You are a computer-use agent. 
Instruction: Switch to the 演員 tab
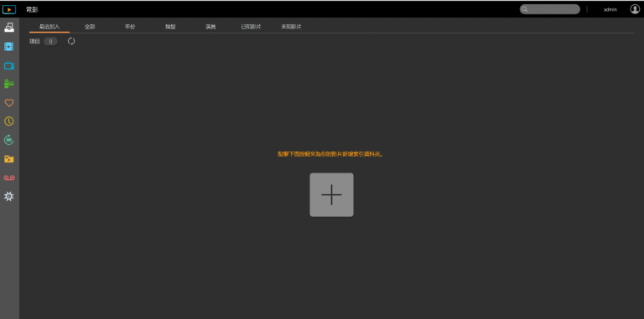click(210, 27)
